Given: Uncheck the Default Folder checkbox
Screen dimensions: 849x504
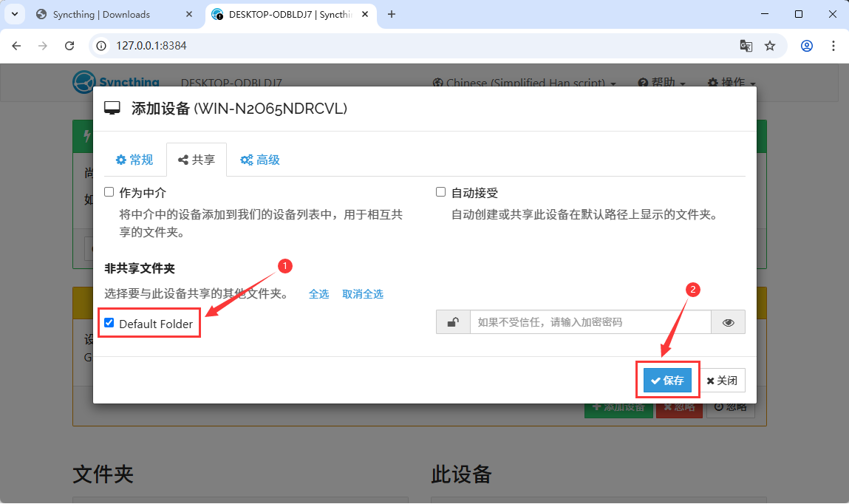Looking at the screenshot, I should (109, 323).
